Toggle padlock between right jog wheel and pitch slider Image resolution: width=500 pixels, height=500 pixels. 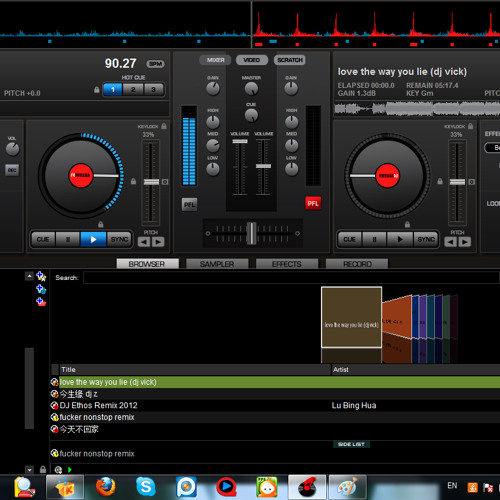(x=440, y=181)
